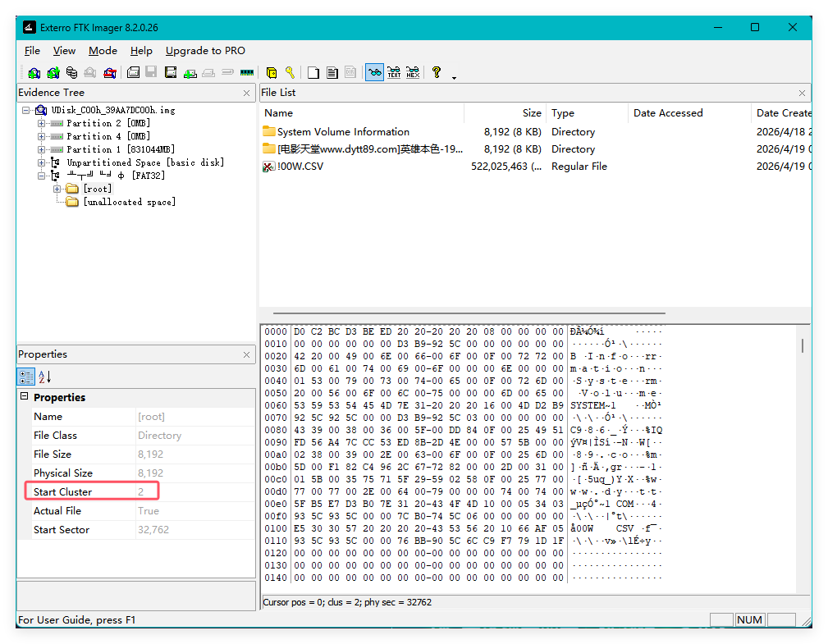828x644 pixels.
Task: Click the Export File Hash List icon
Action: coord(332,73)
